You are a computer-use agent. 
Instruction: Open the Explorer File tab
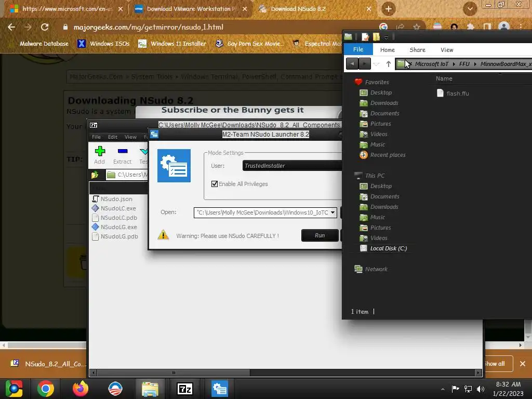click(x=358, y=49)
